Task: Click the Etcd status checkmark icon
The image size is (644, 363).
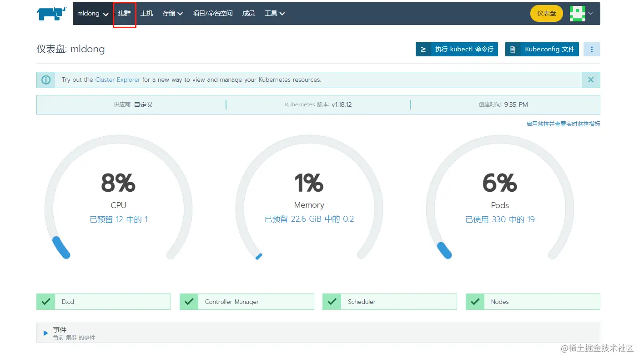Action: click(x=46, y=302)
